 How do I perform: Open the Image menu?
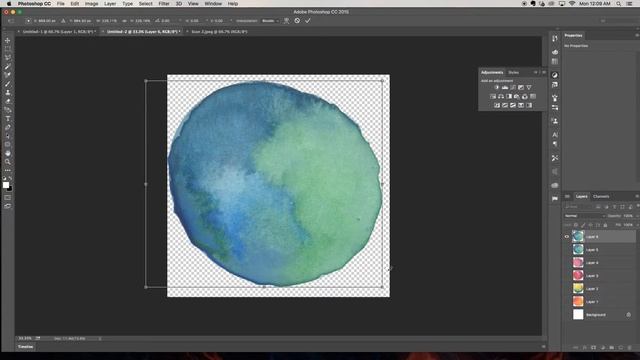coord(91,4)
